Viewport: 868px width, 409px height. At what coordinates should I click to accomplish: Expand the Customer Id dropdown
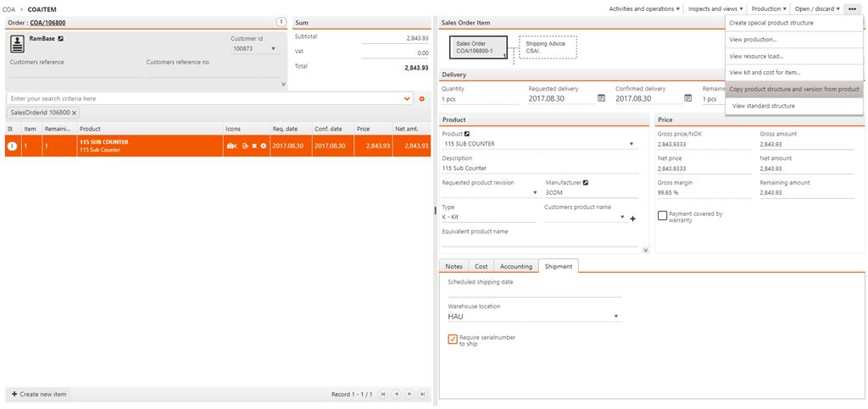(273, 49)
